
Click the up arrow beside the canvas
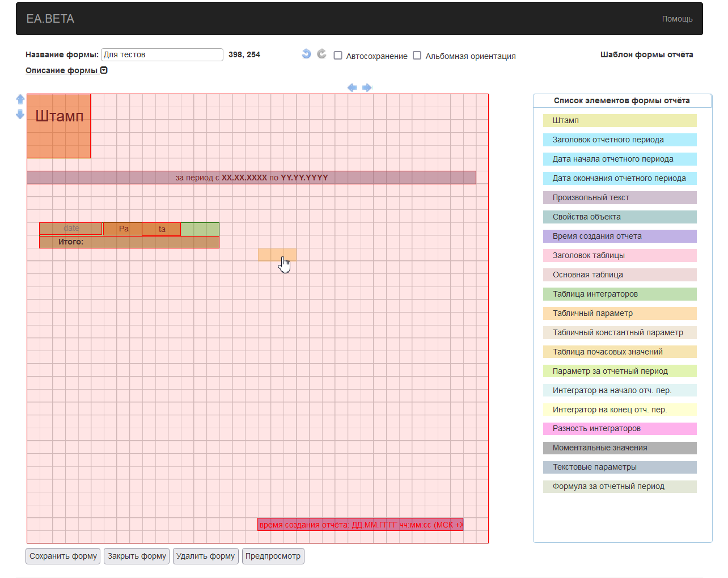point(20,99)
